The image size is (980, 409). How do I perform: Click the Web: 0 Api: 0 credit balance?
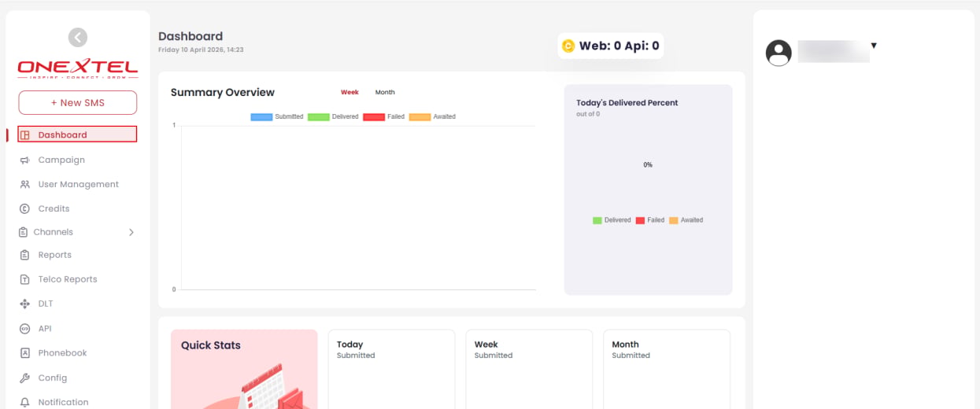pyautogui.click(x=611, y=46)
